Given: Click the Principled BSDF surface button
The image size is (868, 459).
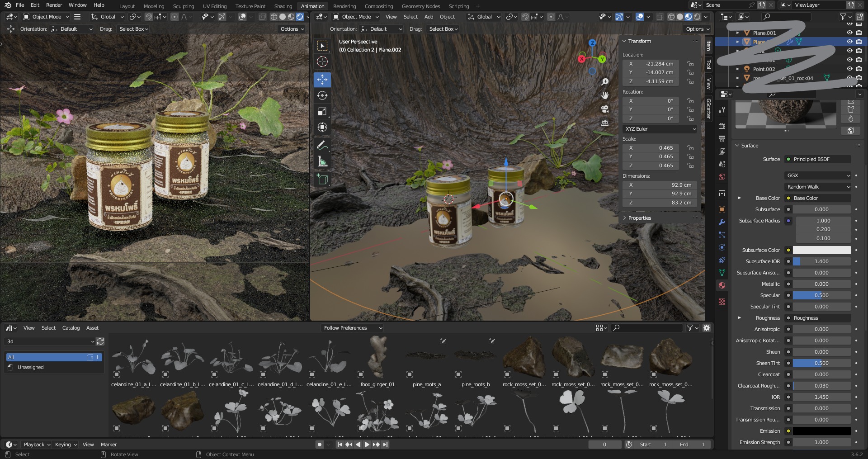Looking at the screenshot, I should (x=818, y=159).
